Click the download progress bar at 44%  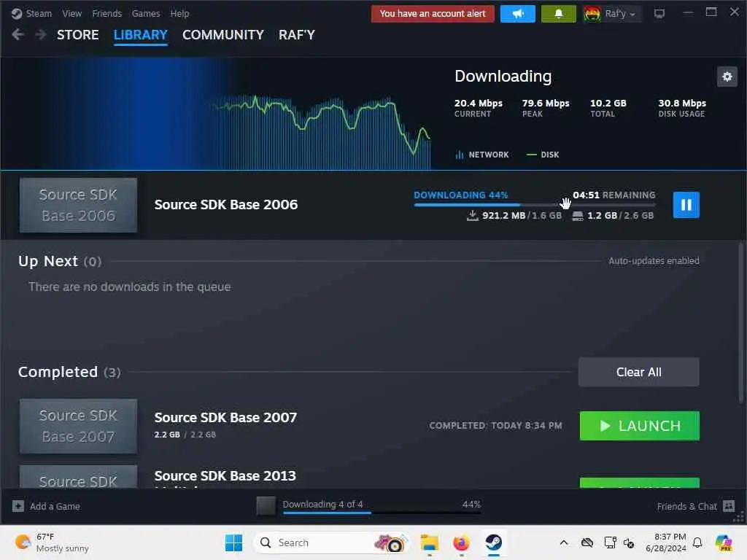tap(535, 205)
